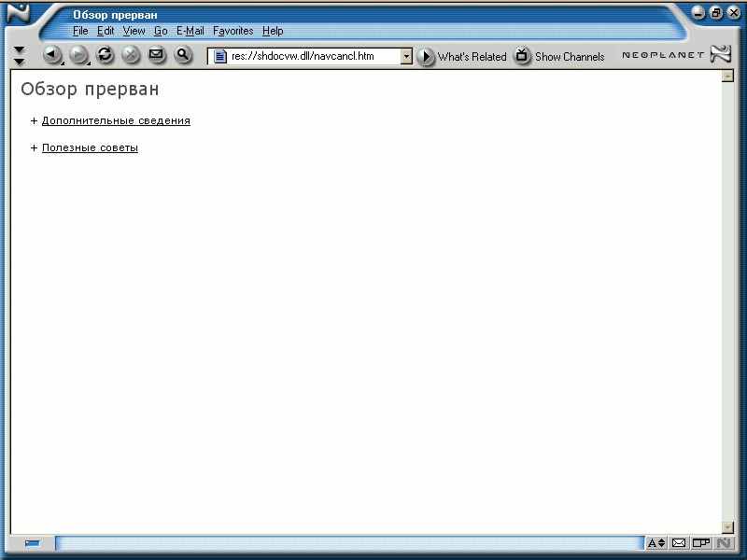Open the Edit menu
The width and height of the screenshot is (747, 560).
click(106, 31)
